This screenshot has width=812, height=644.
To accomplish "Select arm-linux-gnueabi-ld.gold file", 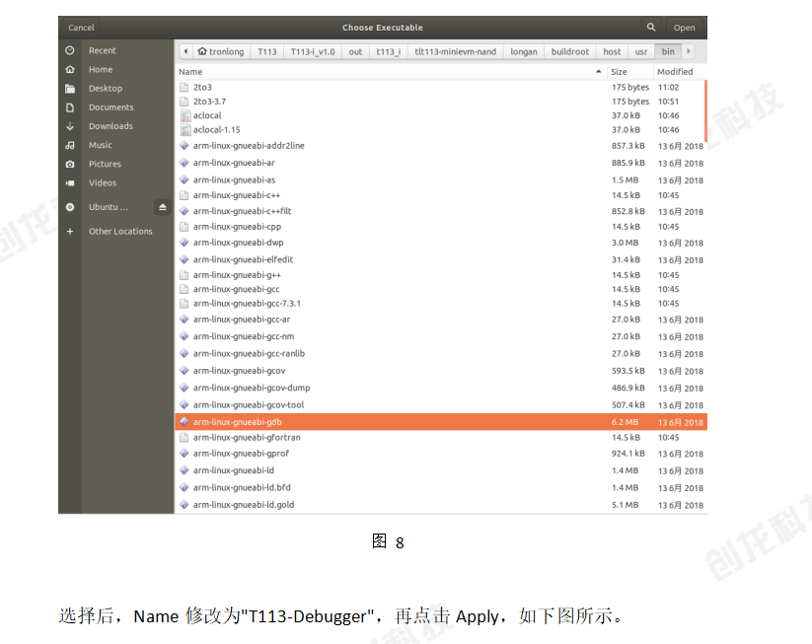I will [x=441, y=505].
